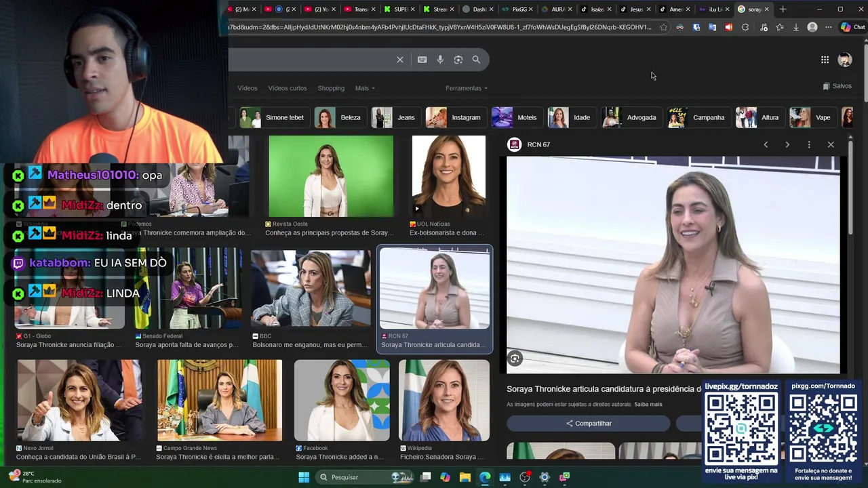Open OBS Studio from the taskbar
This screenshot has width=868, height=488.
(x=524, y=477)
